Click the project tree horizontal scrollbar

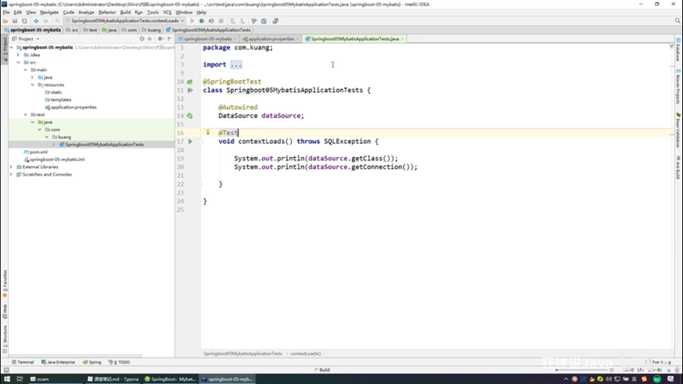[x=76, y=355]
